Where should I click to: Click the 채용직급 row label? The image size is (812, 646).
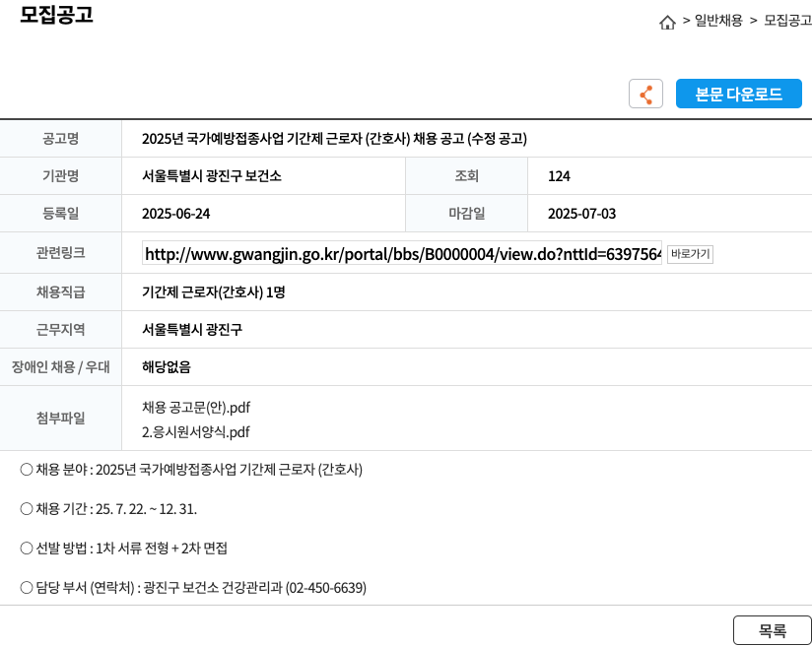pyautogui.click(x=60, y=292)
